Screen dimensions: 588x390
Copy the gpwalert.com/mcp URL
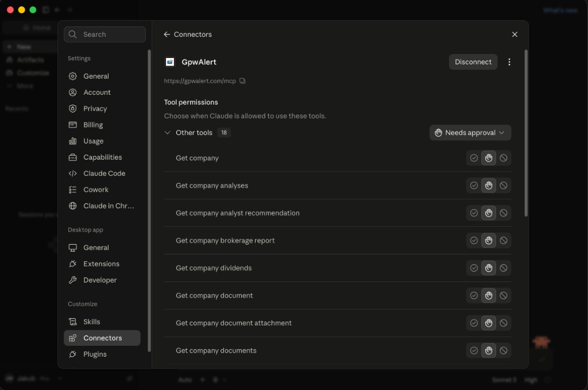point(242,80)
